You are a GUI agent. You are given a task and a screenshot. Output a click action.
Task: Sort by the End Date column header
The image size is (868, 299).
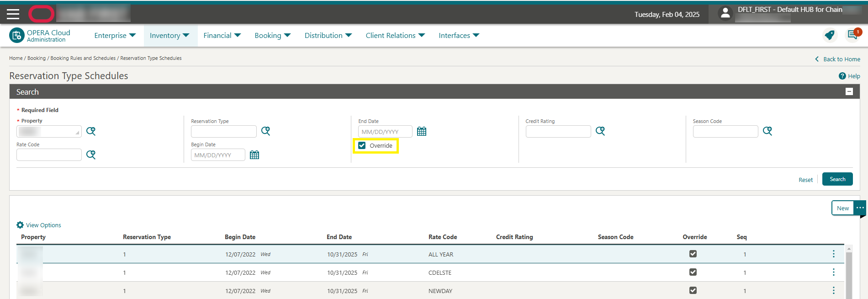click(339, 237)
